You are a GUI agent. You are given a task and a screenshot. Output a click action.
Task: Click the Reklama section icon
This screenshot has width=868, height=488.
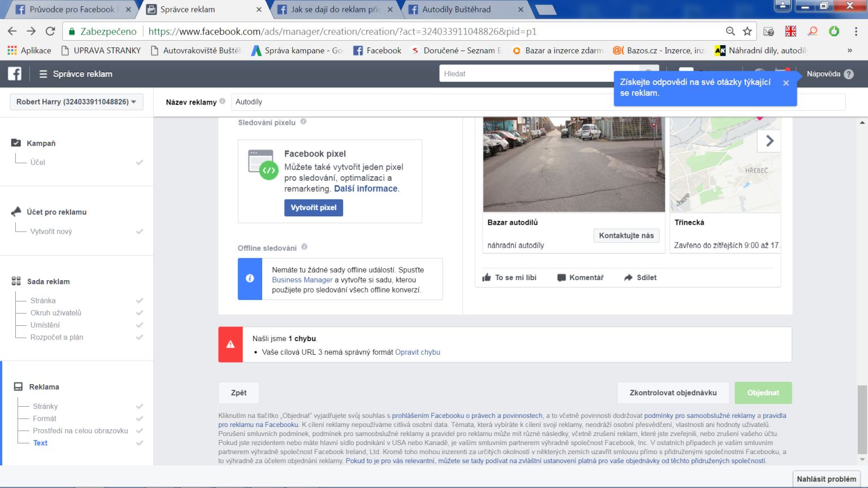(x=18, y=387)
